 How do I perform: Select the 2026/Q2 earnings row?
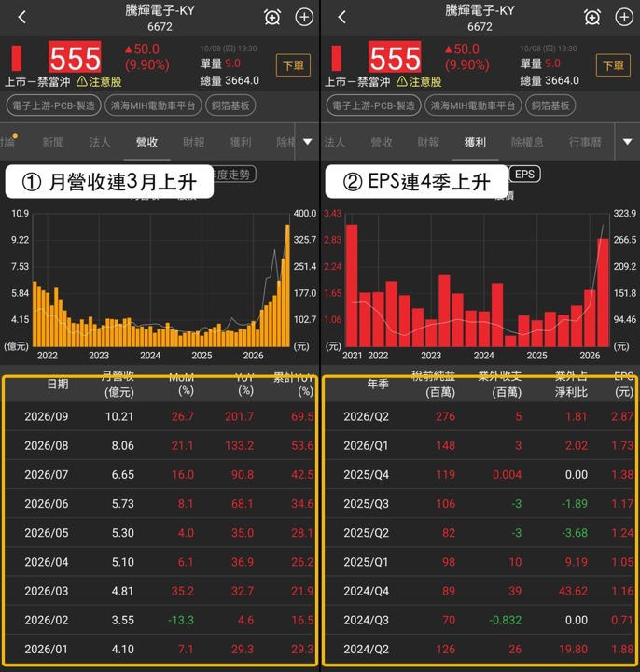(x=480, y=416)
